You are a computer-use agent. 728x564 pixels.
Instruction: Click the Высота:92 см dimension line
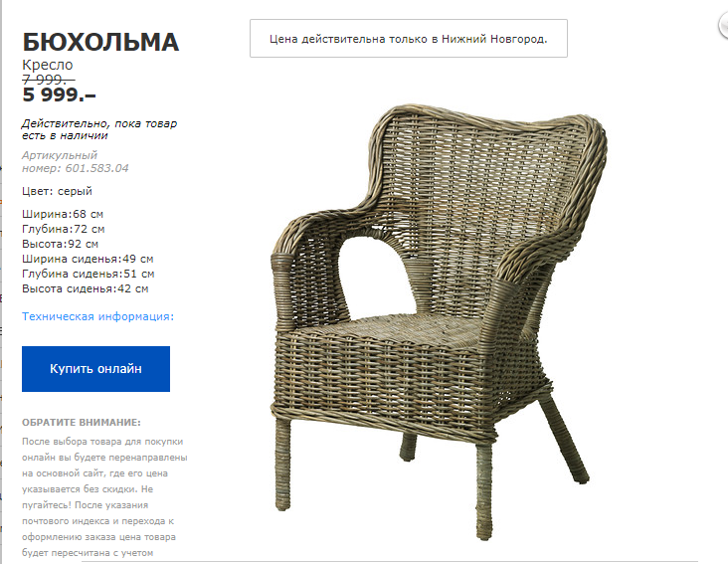(60, 244)
